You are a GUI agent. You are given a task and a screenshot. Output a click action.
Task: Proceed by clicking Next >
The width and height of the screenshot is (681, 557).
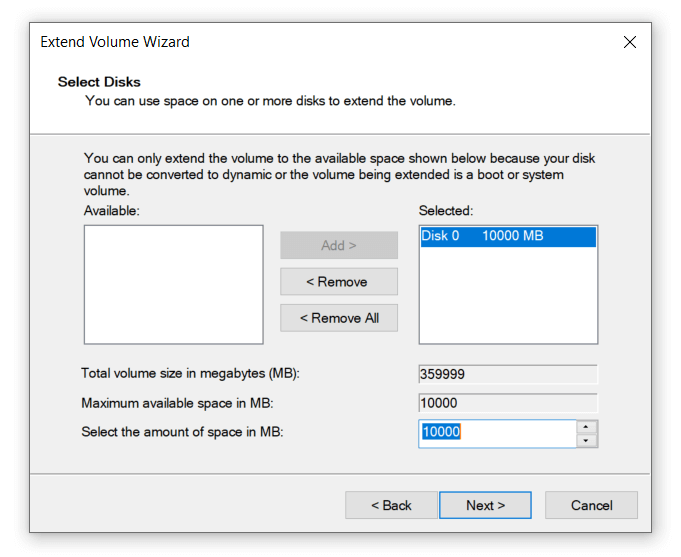[x=485, y=505]
